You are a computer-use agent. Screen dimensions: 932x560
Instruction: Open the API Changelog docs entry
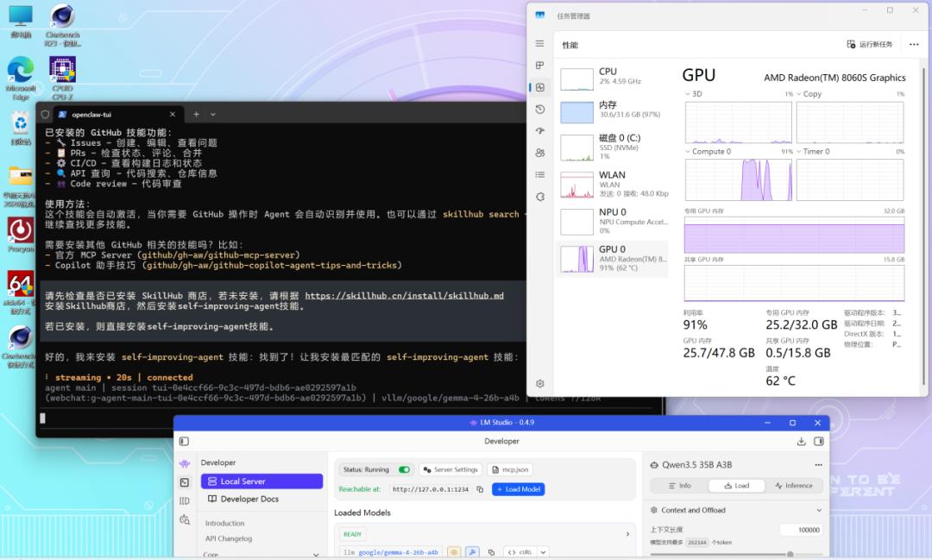pyautogui.click(x=229, y=538)
